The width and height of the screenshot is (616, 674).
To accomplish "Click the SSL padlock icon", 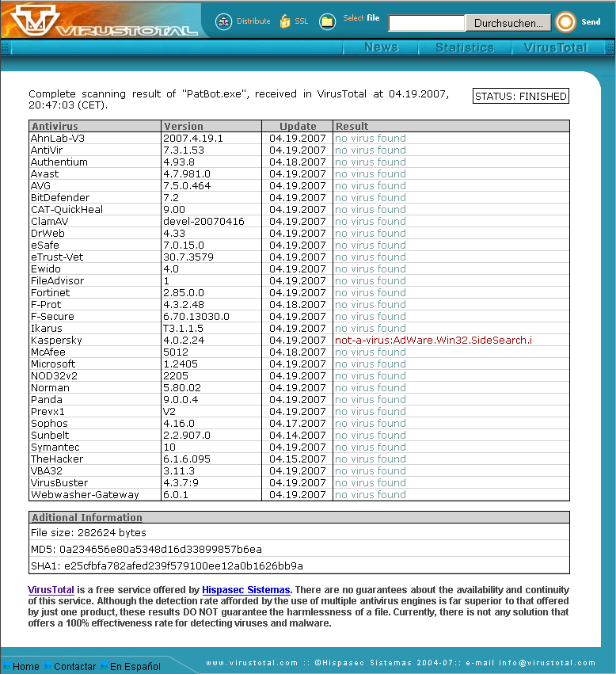I will coord(285,21).
